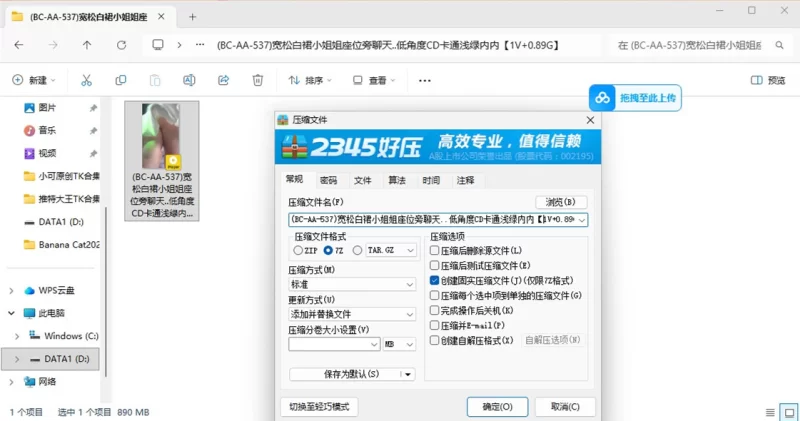Select the 常规 tab
The width and height of the screenshot is (800, 421).
[295, 179]
